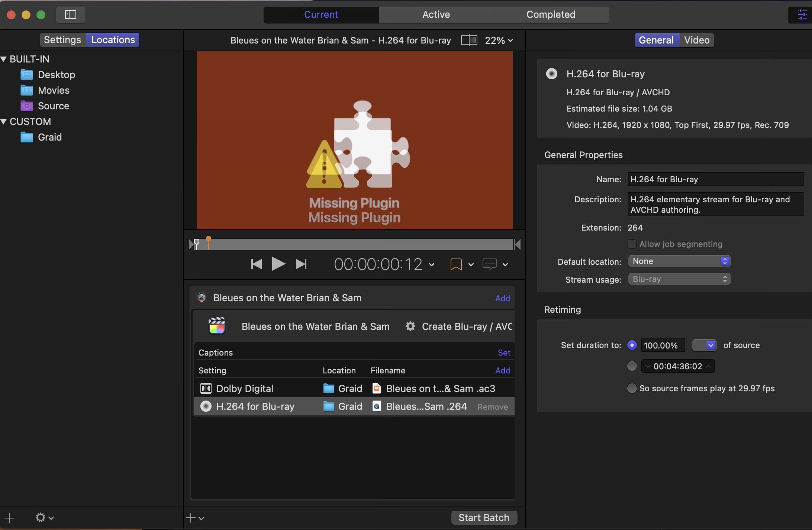Click the orange marker bookmark icon
The height and width of the screenshot is (530, 812).
click(x=456, y=264)
